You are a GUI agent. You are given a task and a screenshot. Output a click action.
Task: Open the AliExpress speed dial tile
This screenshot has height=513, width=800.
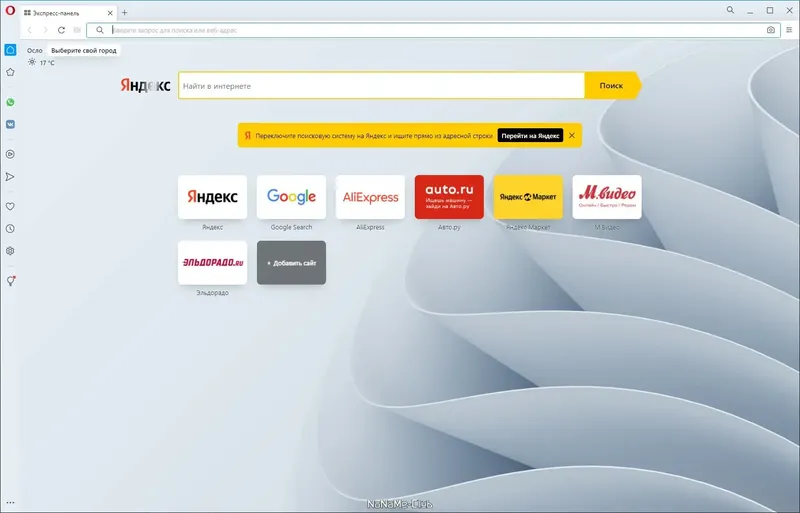coord(370,197)
